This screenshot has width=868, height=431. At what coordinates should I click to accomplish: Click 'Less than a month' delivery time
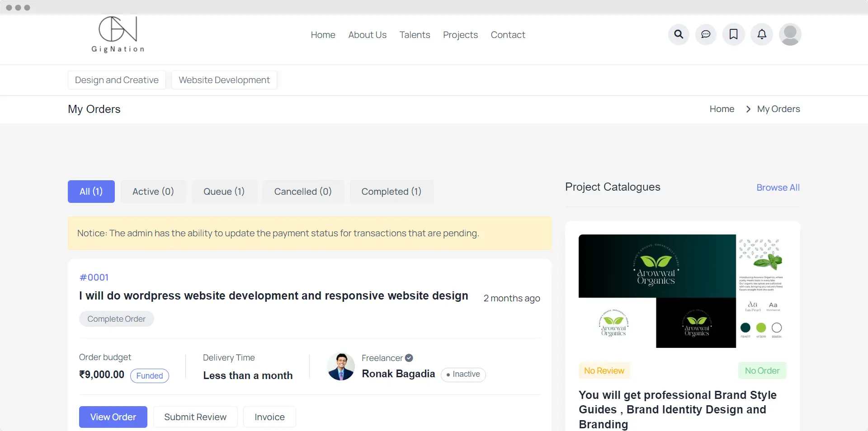[x=248, y=375]
